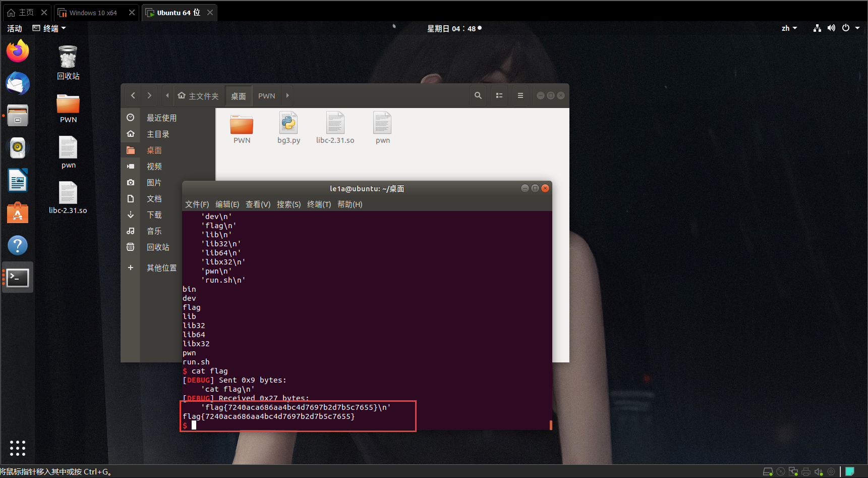Open 视频 in file manager sidebar
This screenshot has height=478, width=868.
[168, 166]
